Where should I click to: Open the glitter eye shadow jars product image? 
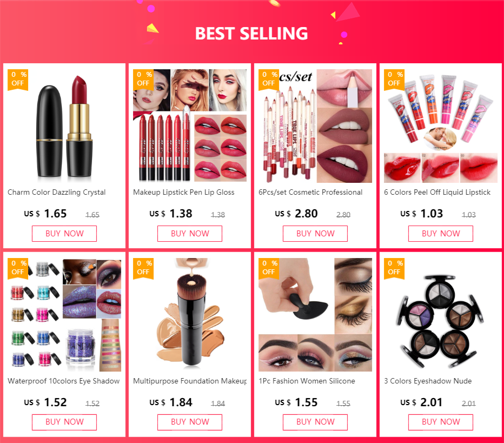pyautogui.click(x=64, y=315)
